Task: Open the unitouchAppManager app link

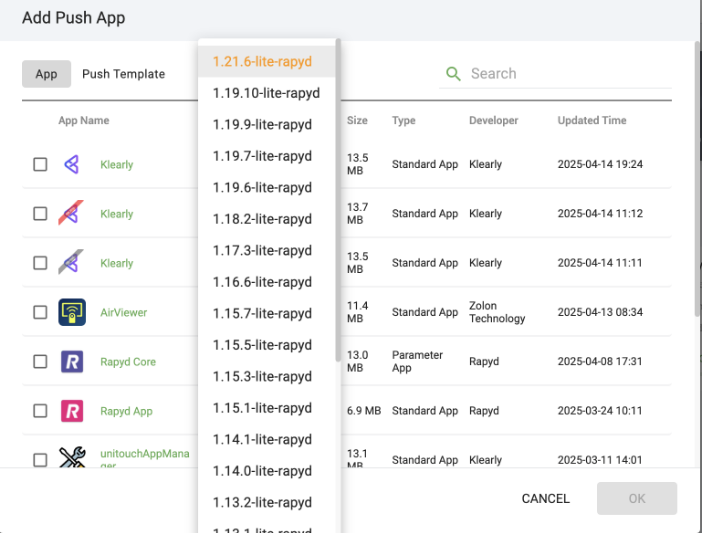Action: pos(145,457)
